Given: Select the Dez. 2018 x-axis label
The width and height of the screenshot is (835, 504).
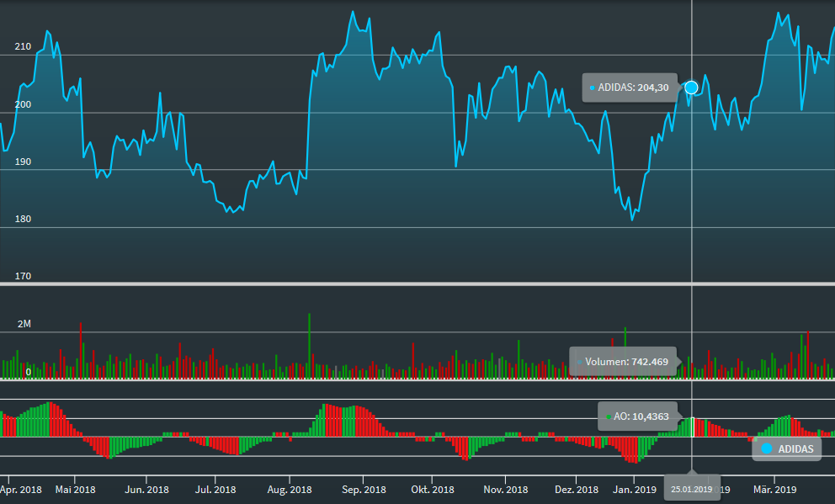Looking at the screenshot, I should (x=577, y=489).
